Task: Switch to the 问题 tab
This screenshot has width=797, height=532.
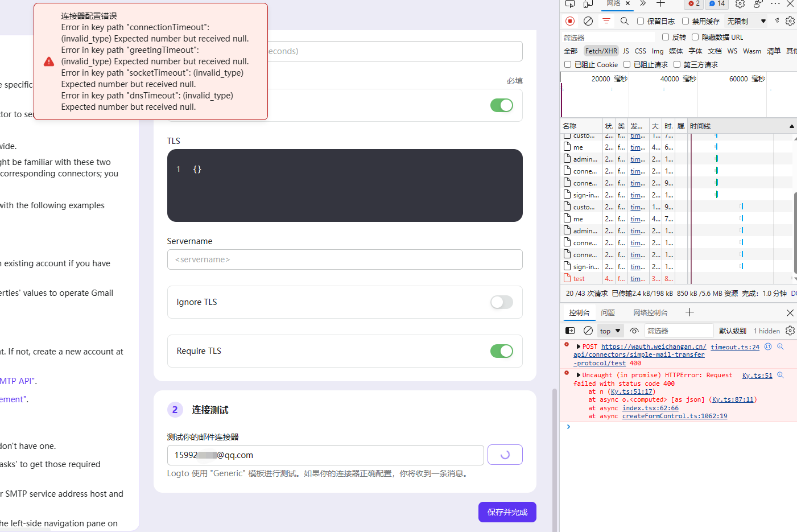Action: [x=608, y=312]
